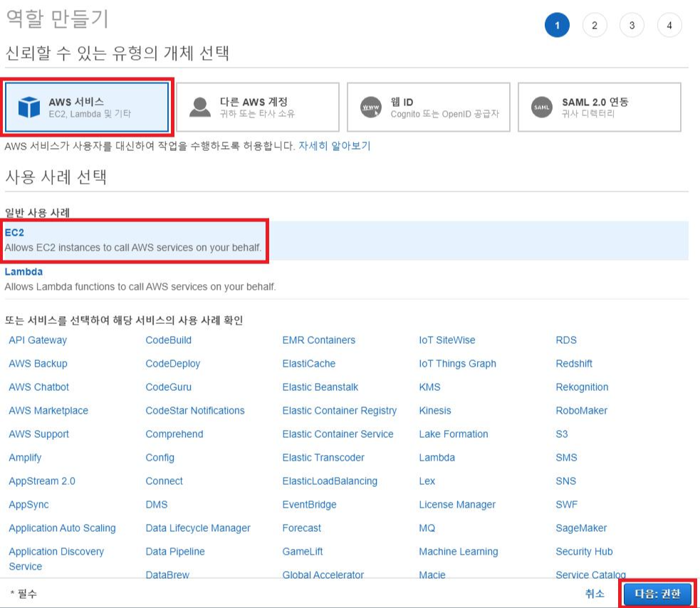Select Amplify service
The height and width of the screenshot is (608, 700).
[25, 458]
